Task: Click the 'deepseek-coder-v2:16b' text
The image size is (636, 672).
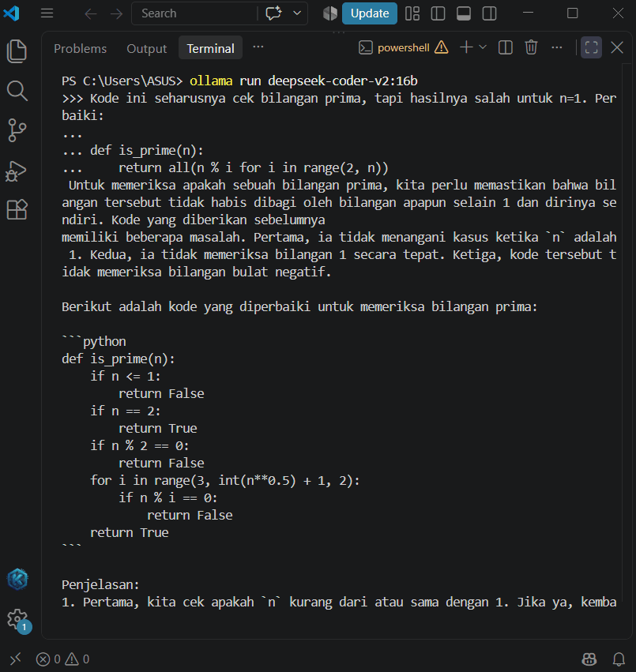Action: tap(343, 81)
